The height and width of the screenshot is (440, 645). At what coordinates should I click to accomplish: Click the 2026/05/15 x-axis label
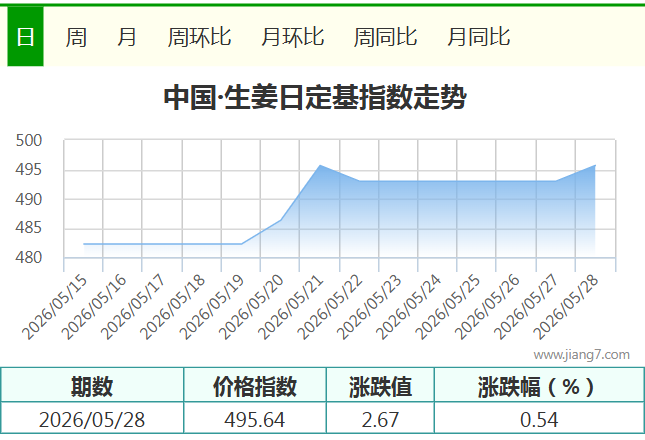pos(55,307)
